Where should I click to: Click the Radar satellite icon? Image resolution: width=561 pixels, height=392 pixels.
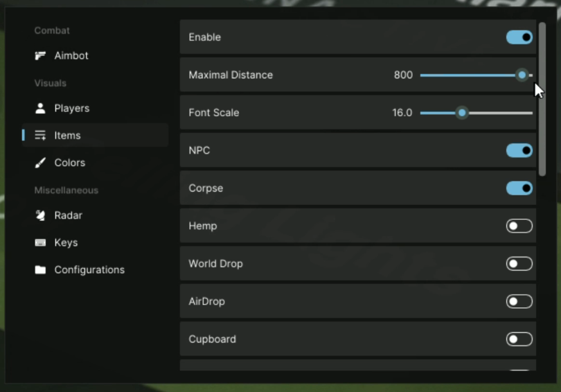[40, 216]
